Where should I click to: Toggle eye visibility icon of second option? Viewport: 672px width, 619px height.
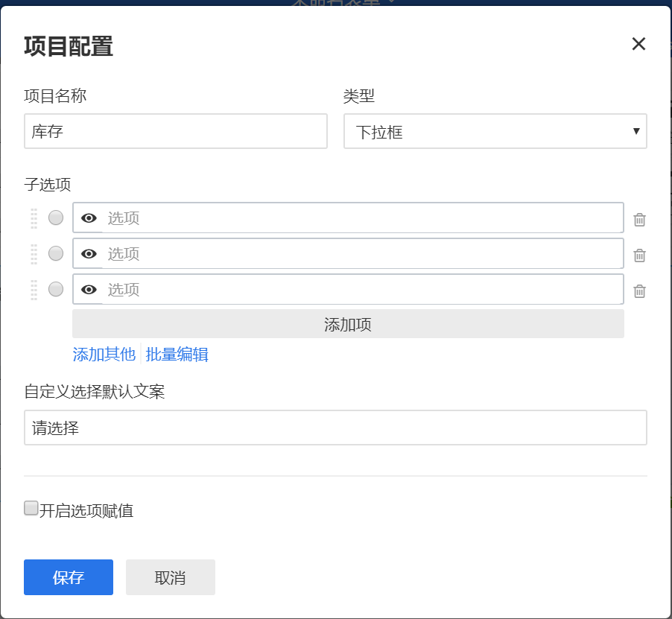tap(89, 254)
